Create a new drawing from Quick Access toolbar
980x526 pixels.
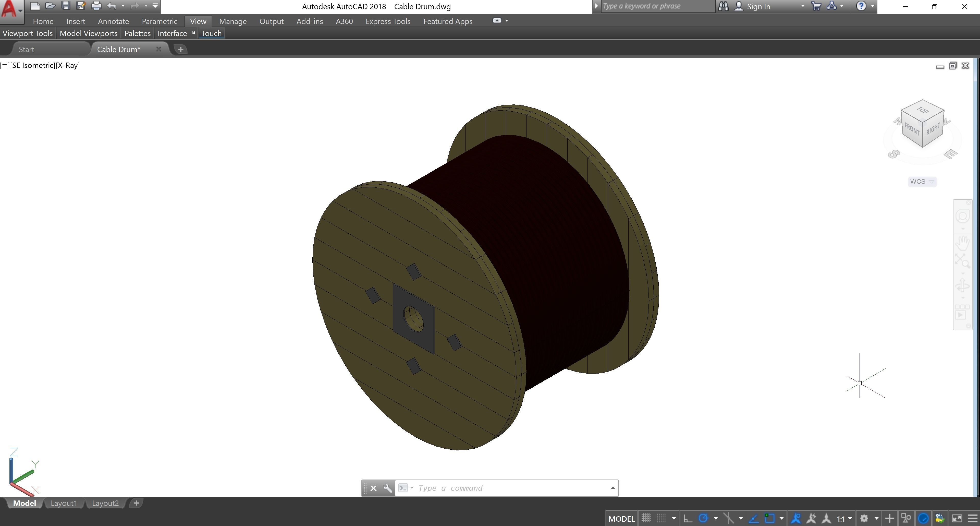(x=35, y=6)
